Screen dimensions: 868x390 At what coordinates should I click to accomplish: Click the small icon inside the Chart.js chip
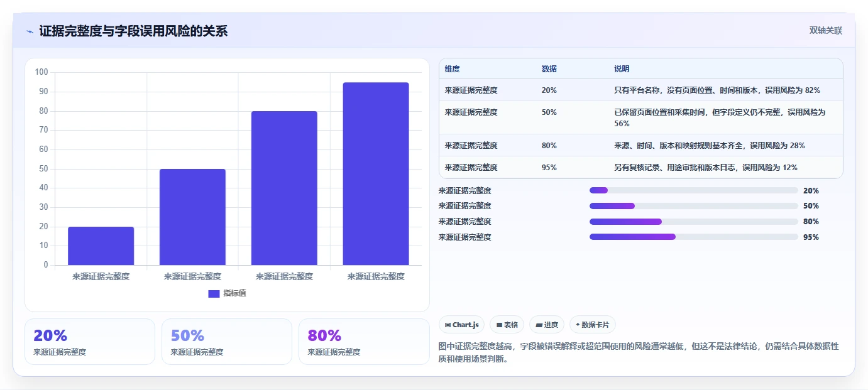(x=448, y=325)
